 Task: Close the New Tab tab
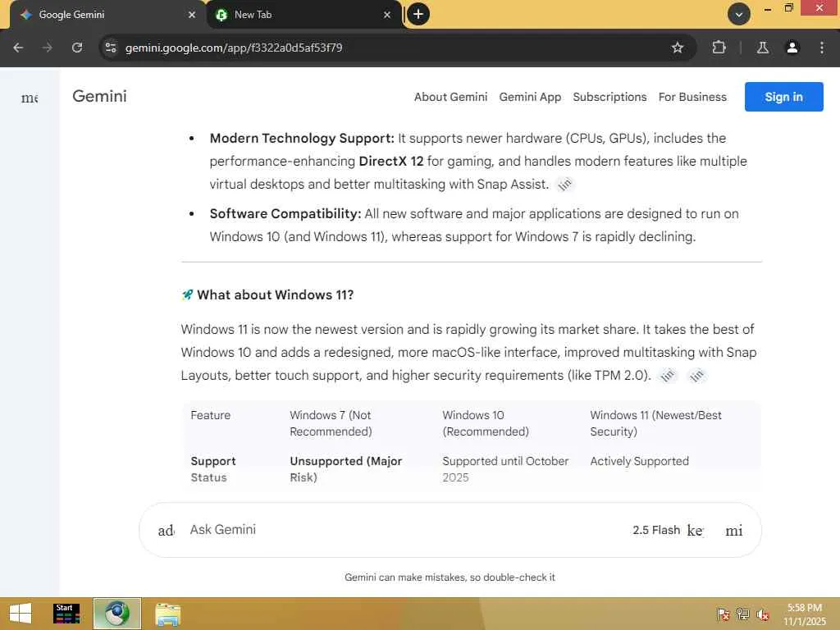point(387,15)
